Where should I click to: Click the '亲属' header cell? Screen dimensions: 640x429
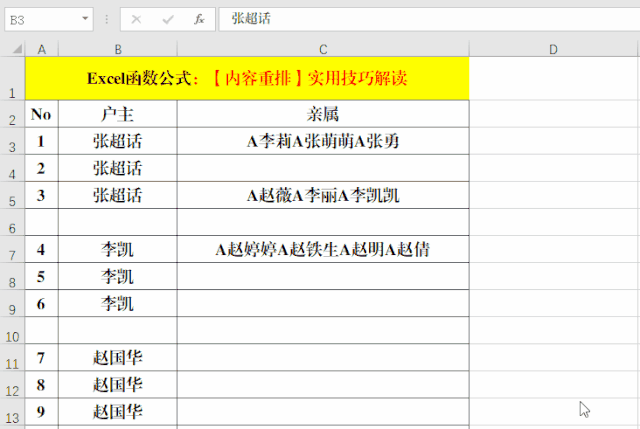point(323,114)
